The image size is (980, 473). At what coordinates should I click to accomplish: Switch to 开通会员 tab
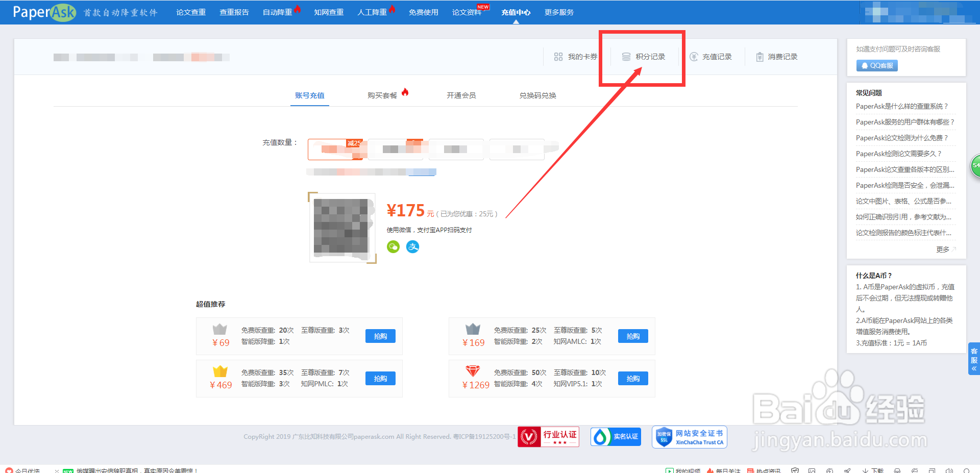coord(461,95)
